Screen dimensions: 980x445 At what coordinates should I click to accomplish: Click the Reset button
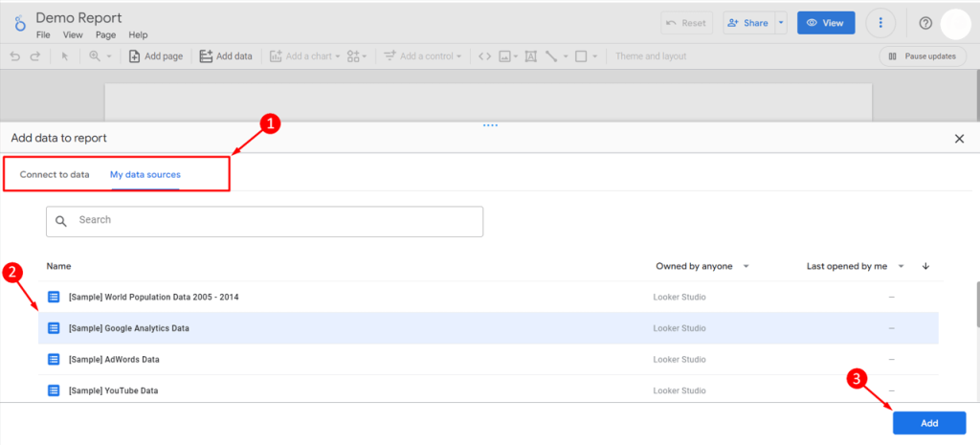(x=686, y=23)
